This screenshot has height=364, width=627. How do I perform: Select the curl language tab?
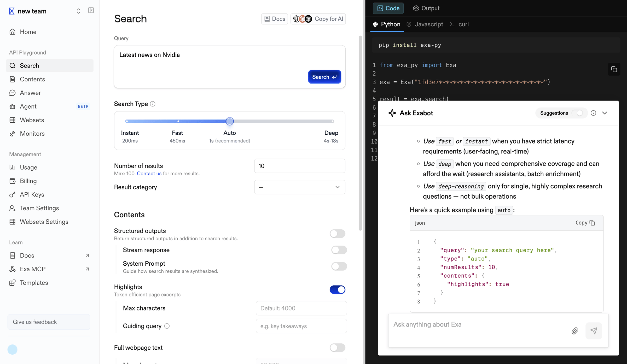pyautogui.click(x=459, y=24)
